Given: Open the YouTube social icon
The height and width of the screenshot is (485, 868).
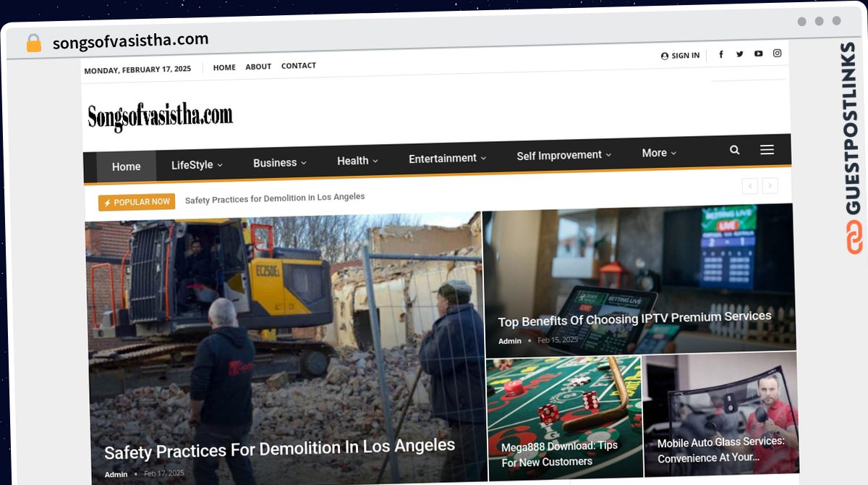Looking at the screenshot, I should tap(758, 54).
